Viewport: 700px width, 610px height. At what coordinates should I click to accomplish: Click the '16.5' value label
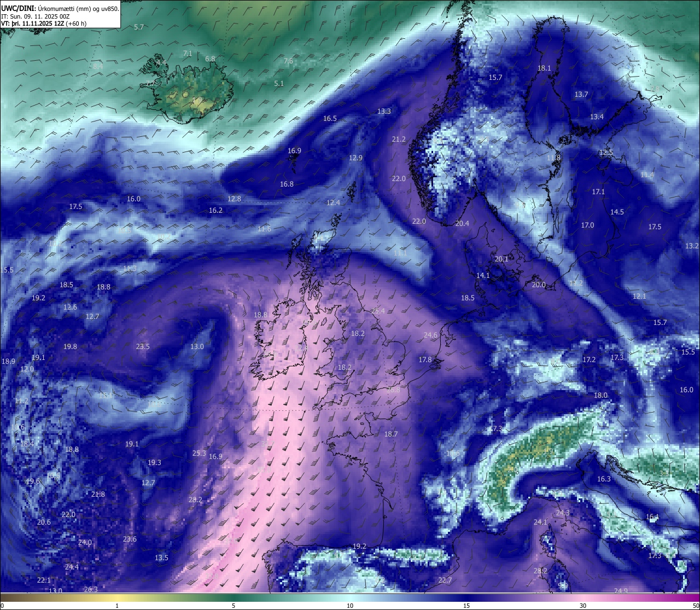(330, 119)
